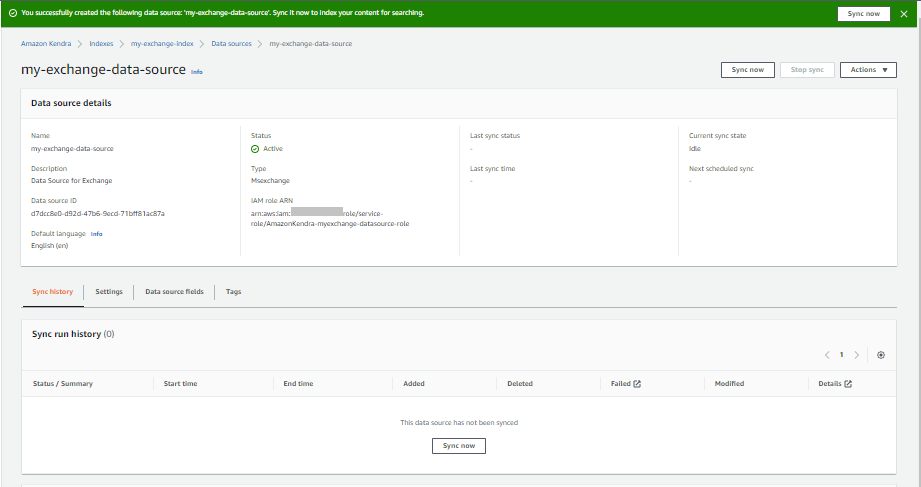Open the Actions dropdown menu

click(x=868, y=70)
